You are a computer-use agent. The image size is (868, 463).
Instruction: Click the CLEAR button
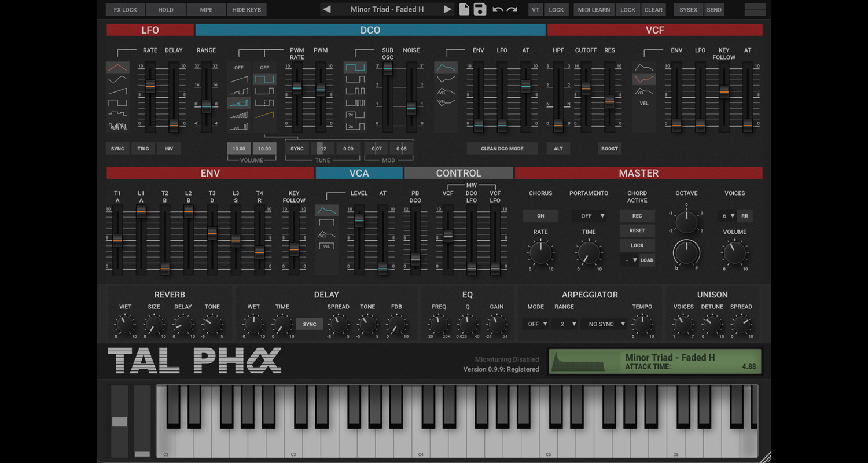653,10
